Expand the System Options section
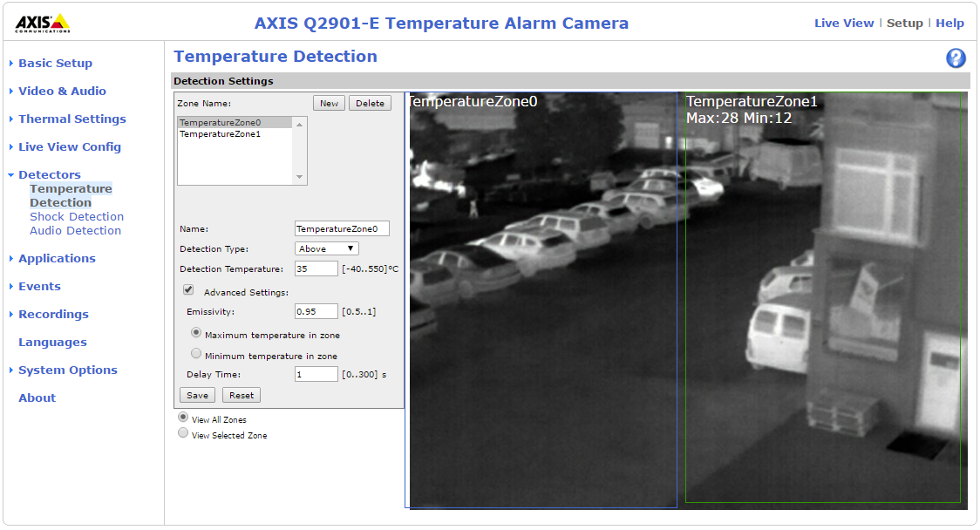 pos(68,370)
